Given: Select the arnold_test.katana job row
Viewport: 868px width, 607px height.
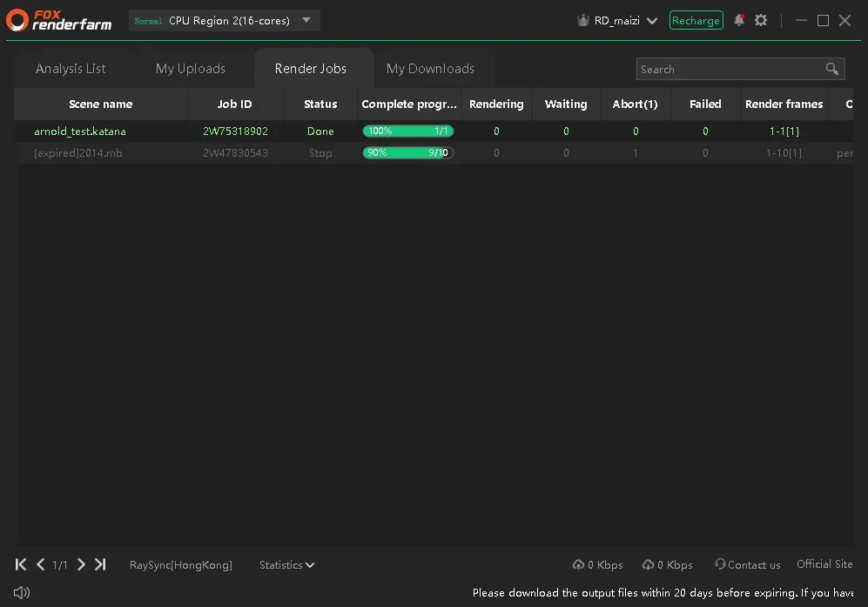Looking at the screenshot, I should pyautogui.click(x=434, y=132).
